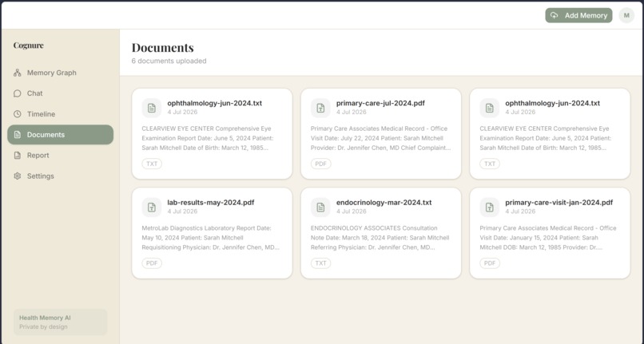The width and height of the screenshot is (644, 344).
Task: Click the cloud upload icon in Add Memory
Action: [555, 15]
